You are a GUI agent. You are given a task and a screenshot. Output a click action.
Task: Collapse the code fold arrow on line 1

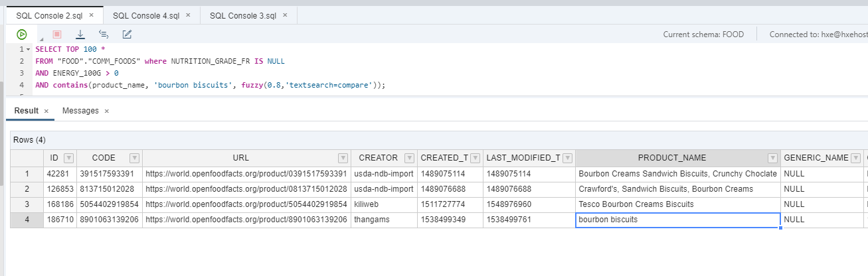29,50
